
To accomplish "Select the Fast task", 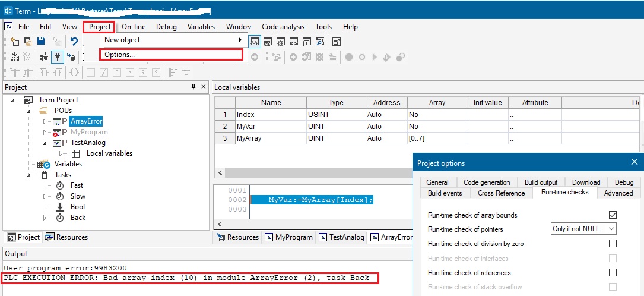I will [77, 185].
